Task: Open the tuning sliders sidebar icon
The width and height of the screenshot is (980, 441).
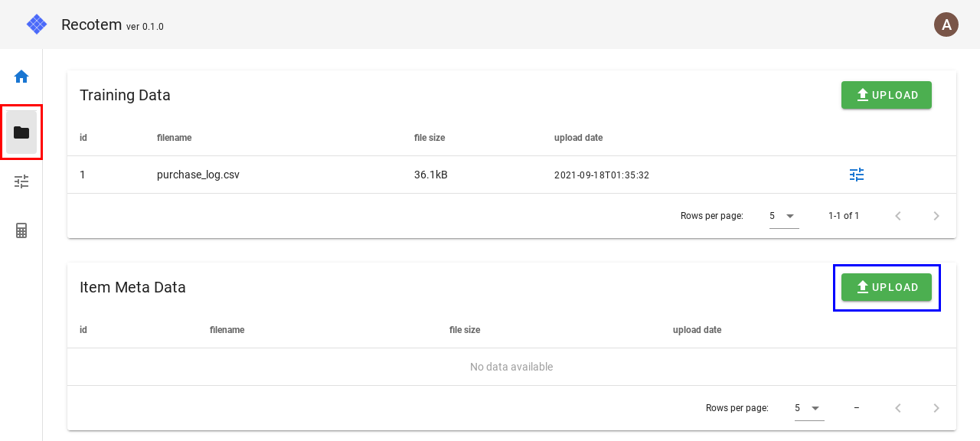Action: (21, 181)
